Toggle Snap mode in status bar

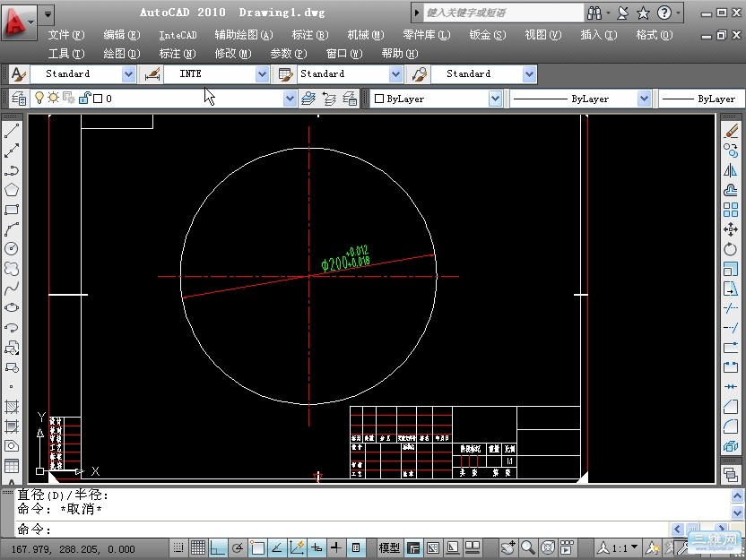tap(178, 548)
